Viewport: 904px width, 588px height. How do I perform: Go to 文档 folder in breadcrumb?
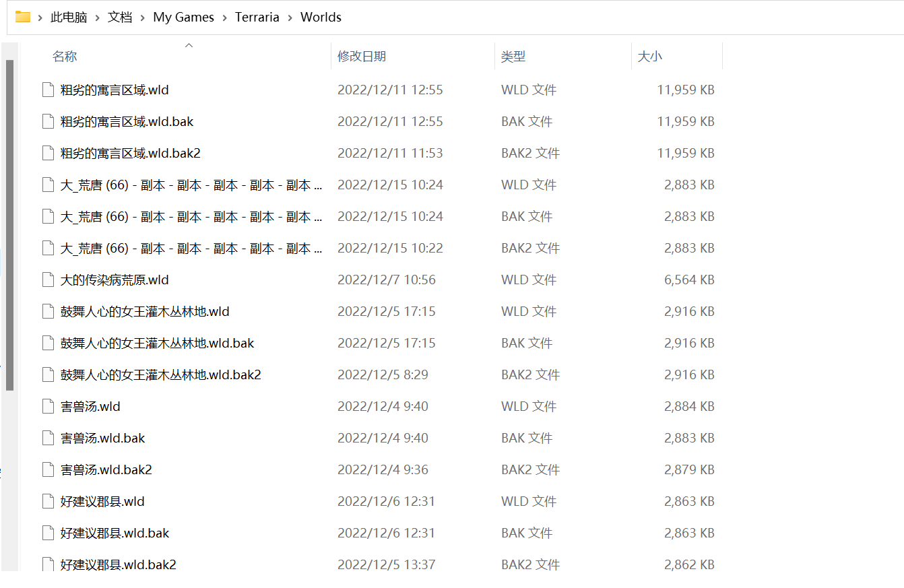(x=120, y=18)
